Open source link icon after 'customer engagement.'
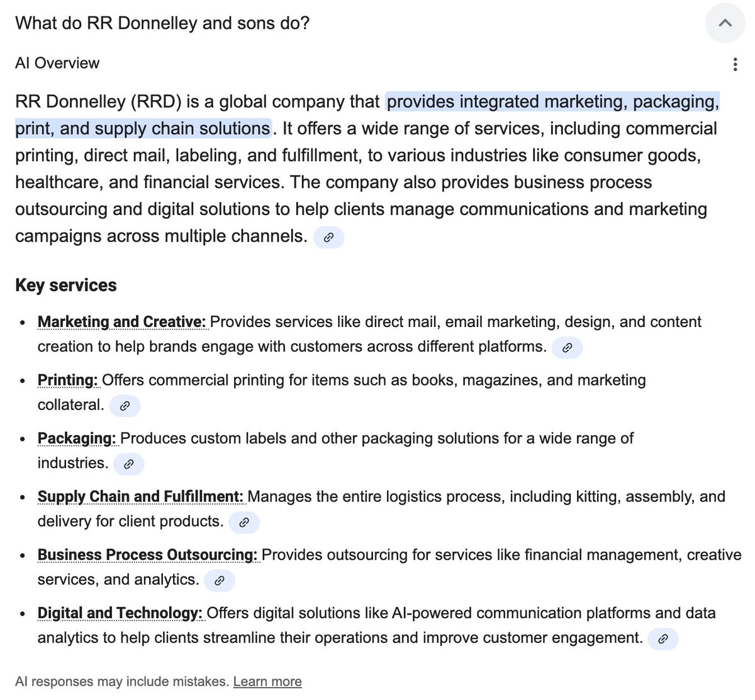This screenshot has height=700, width=755. pos(663,639)
